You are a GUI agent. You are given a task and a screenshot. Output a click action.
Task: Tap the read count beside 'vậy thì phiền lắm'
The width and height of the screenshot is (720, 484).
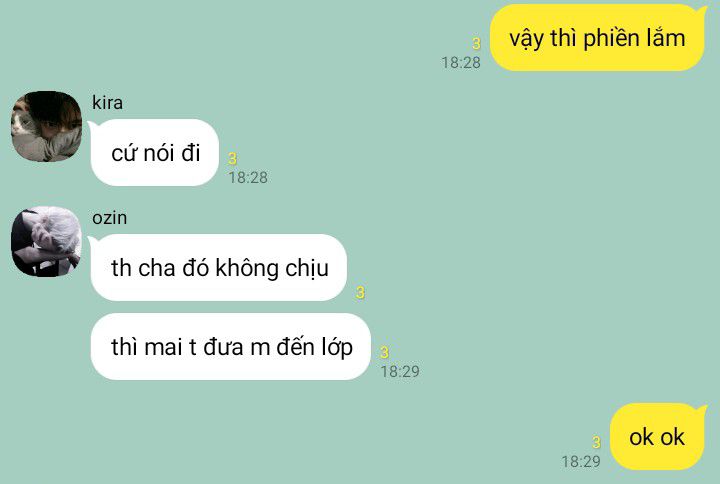(x=476, y=44)
